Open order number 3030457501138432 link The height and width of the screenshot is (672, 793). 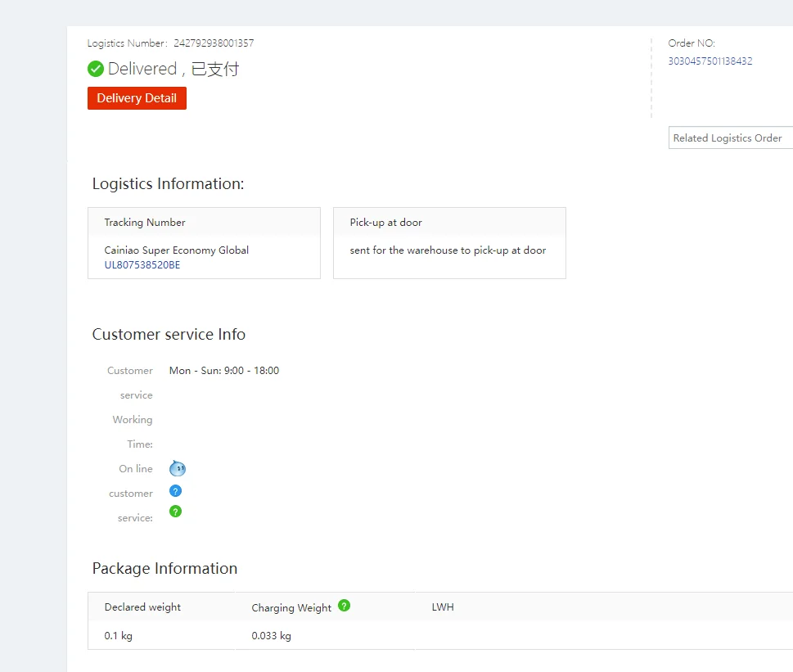click(710, 61)
